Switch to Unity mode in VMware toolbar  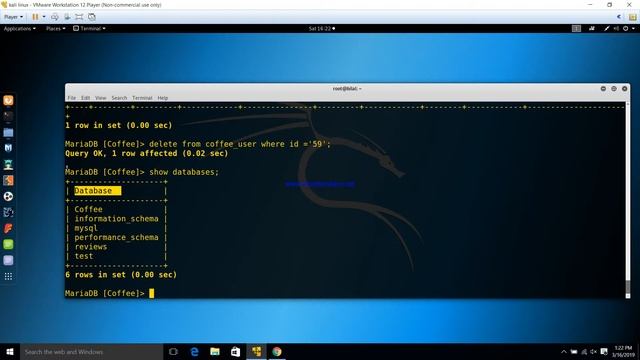[92, 17]
